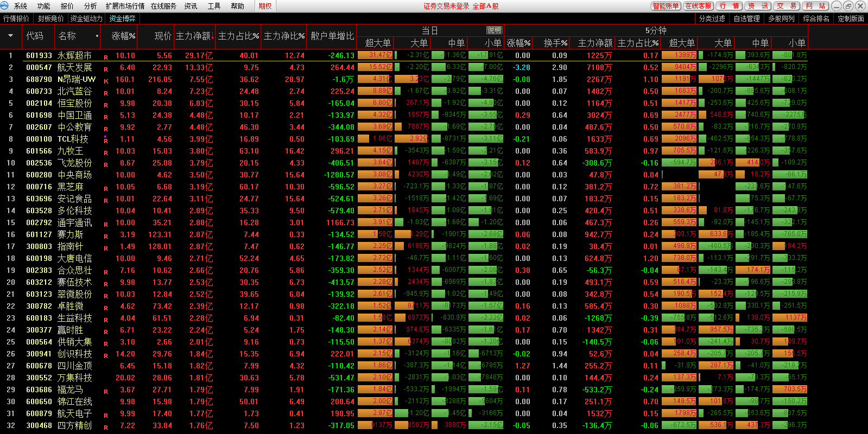Screen dimensions: 868x434
Task: Sort by 主力净额 column header
Action: coord(193,36)
